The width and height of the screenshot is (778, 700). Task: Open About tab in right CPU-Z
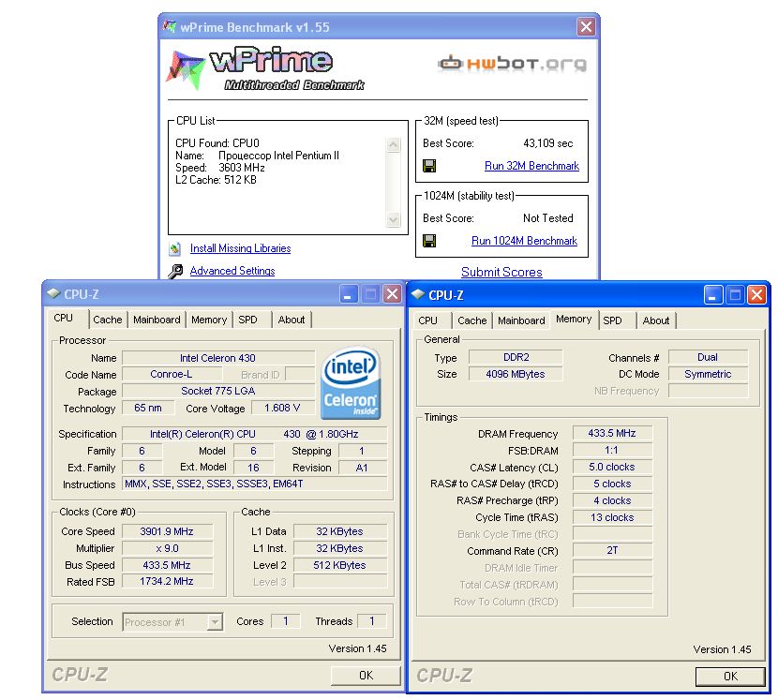pyautogui.click(x=656, y=320)
